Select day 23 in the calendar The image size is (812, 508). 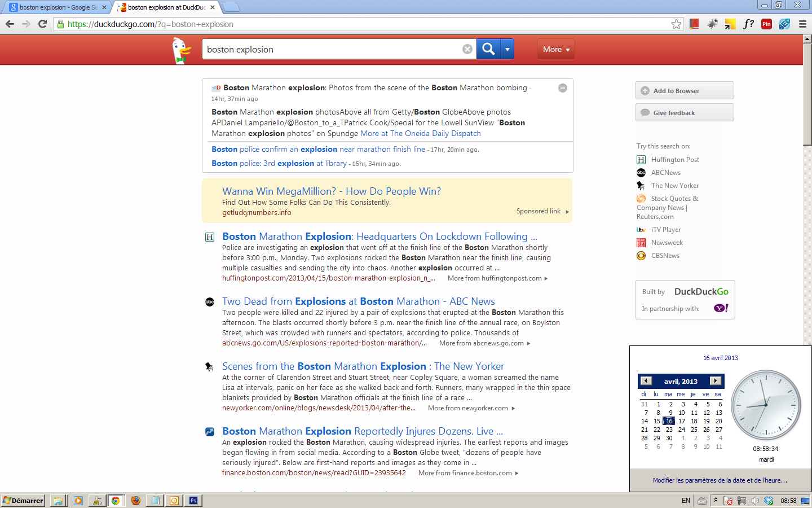pos(669,430)
